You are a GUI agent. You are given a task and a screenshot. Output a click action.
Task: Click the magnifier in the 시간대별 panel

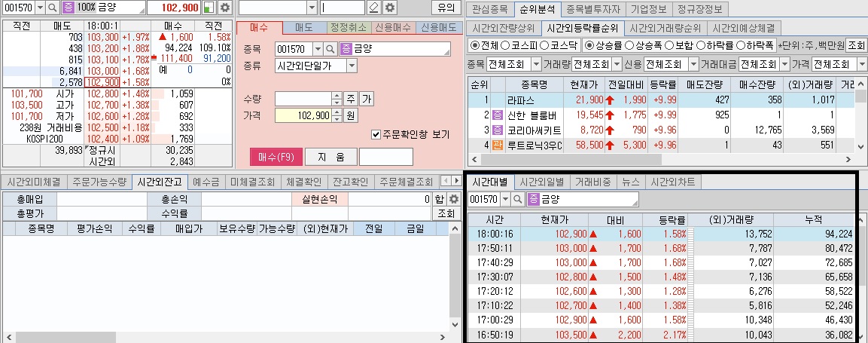coord(518,199)
